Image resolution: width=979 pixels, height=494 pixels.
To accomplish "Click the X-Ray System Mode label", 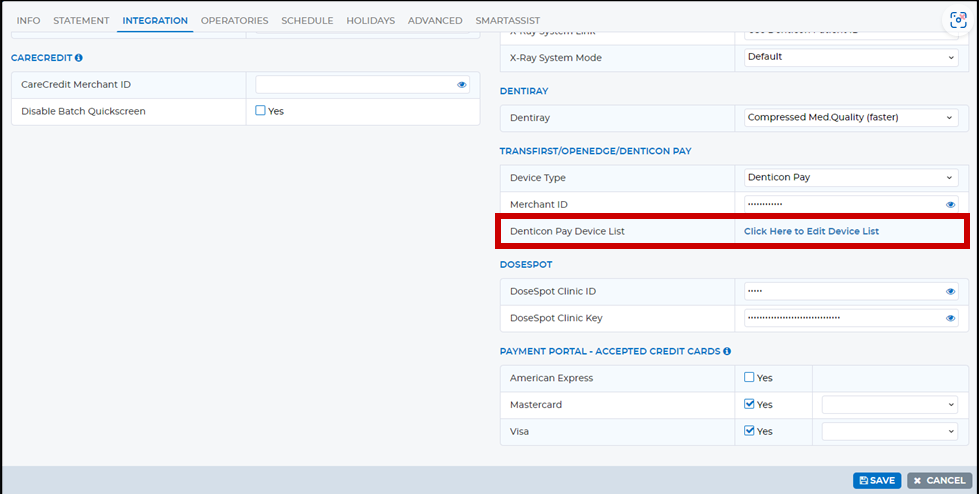I will coord(556,57).
